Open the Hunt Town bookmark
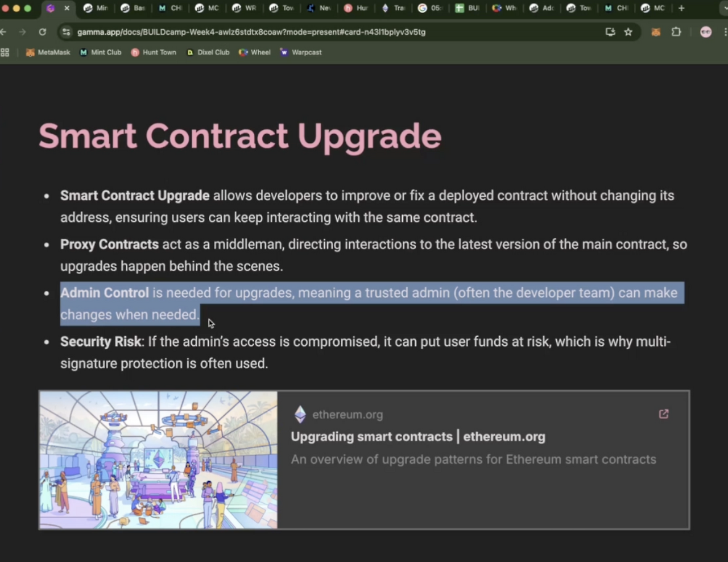Viewport: 728px width, 562px height. click(x=154, y=52)
